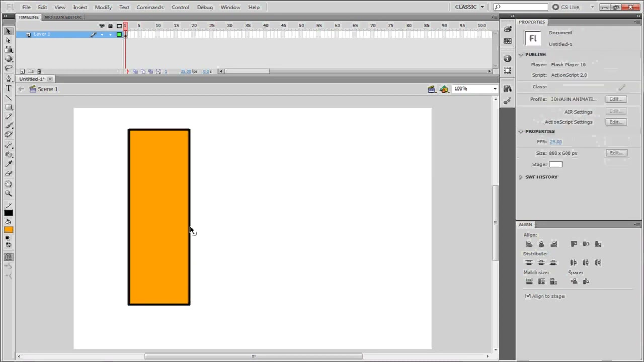
Task: Click Match width and height icon
Action: coord(554,281)
